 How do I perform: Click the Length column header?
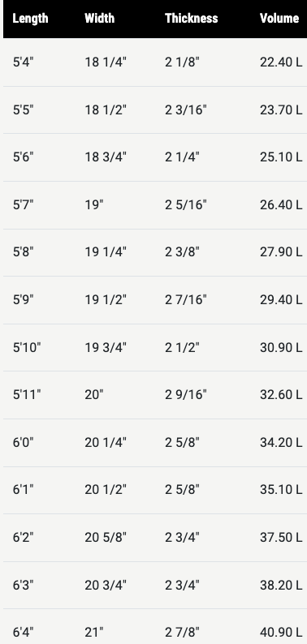tap(30, 19)
